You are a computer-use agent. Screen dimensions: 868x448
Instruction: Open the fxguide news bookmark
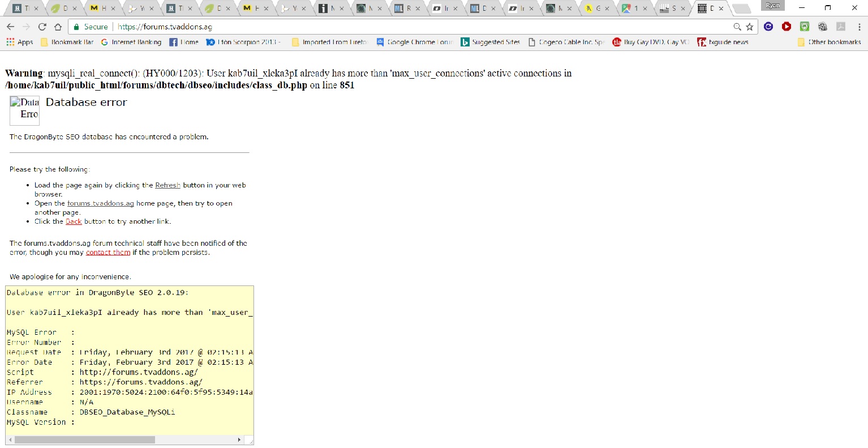723,42
